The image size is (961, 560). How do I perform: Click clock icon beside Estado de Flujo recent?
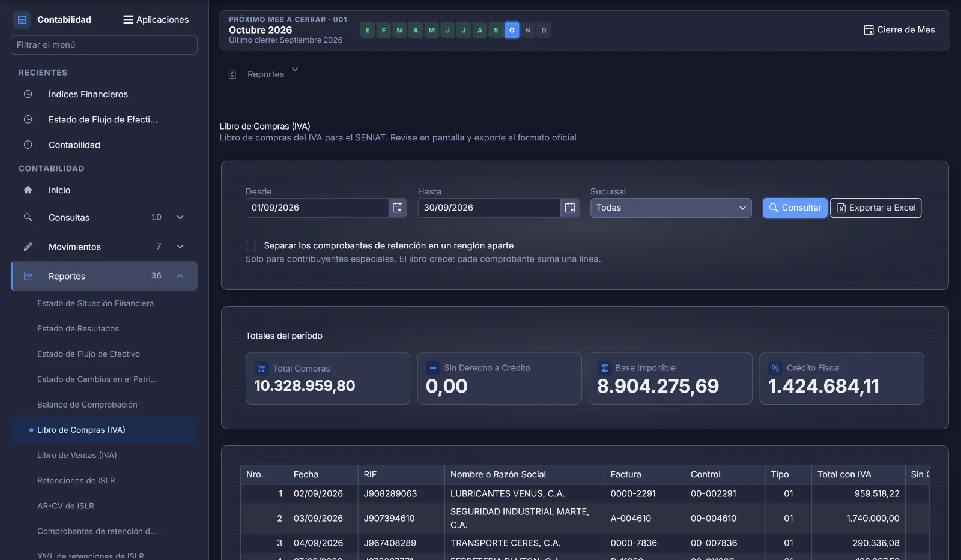[x=28, y=119]
